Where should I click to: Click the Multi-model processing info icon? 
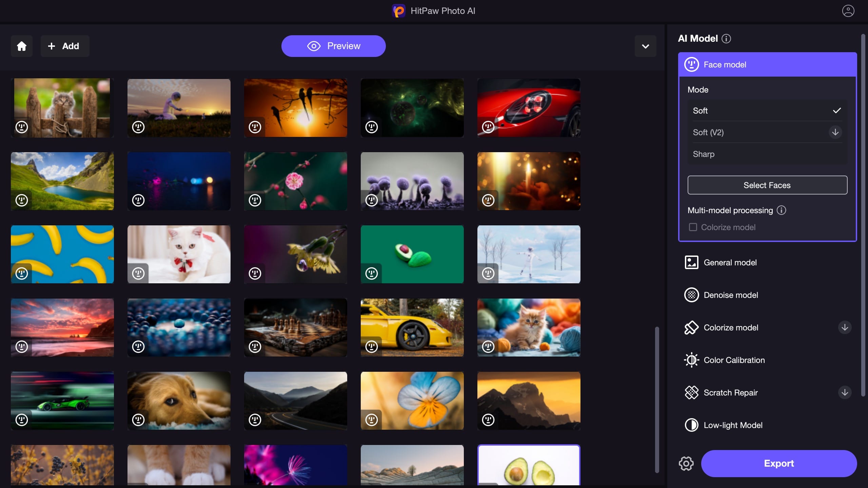pyautogui.click(x=782, y=210)
